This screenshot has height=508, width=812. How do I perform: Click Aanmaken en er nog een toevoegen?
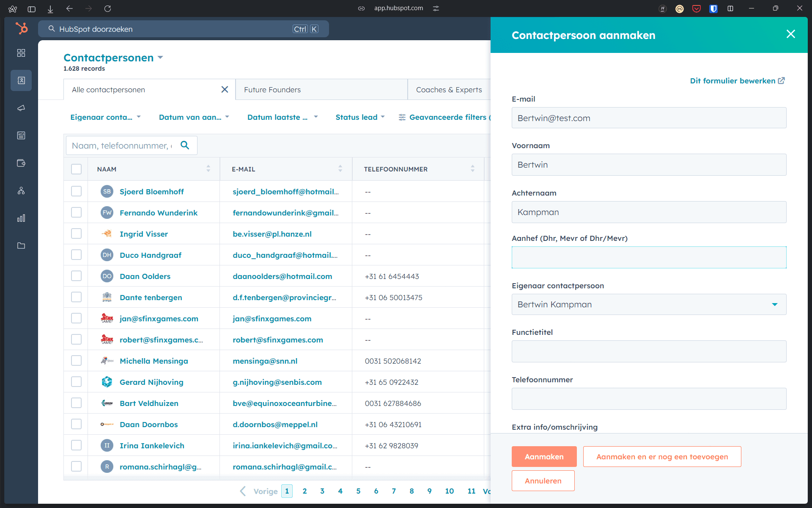[662, 457]
